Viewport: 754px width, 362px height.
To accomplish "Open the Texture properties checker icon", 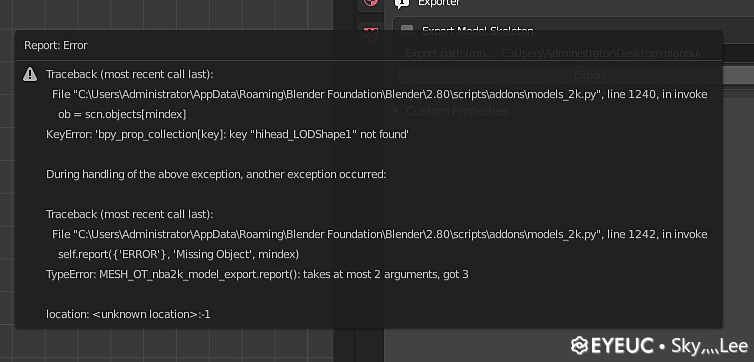I will 370,34.
